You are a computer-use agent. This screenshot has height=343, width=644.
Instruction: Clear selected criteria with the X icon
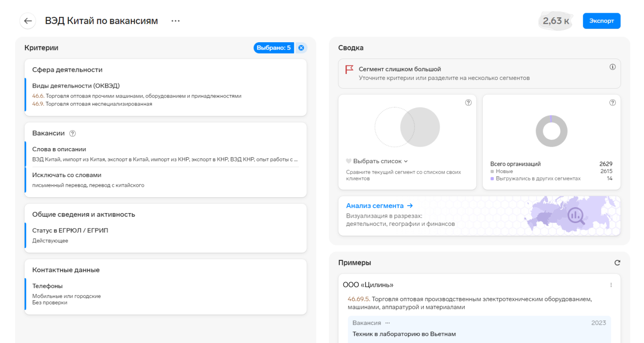pyautogui.click(x=301, y=48)
